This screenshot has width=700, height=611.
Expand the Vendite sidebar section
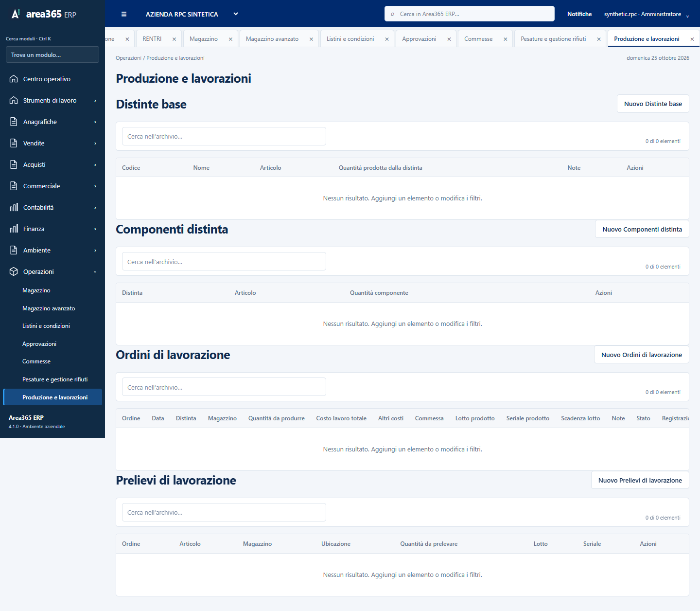pos(52,143)
